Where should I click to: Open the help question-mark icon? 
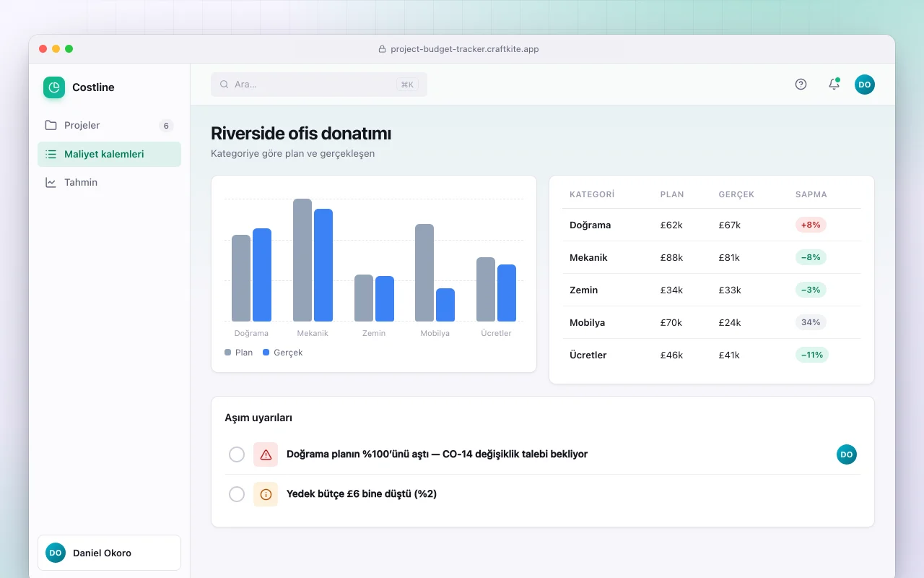801,85
